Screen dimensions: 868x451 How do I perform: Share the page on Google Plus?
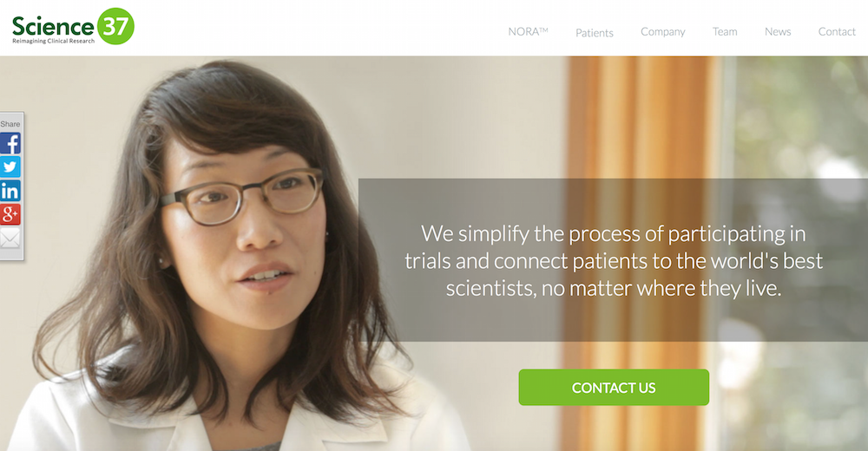pyautogui.click(x=10, y=213)
